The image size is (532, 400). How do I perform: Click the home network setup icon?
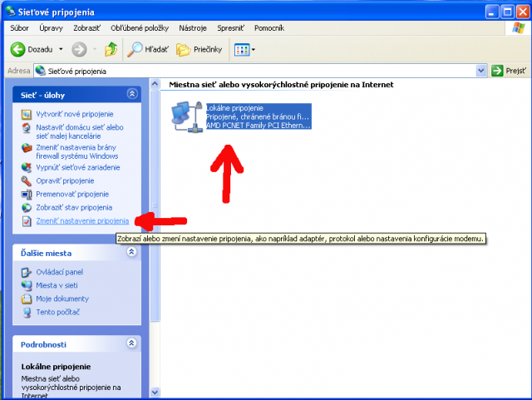[27, 128]
